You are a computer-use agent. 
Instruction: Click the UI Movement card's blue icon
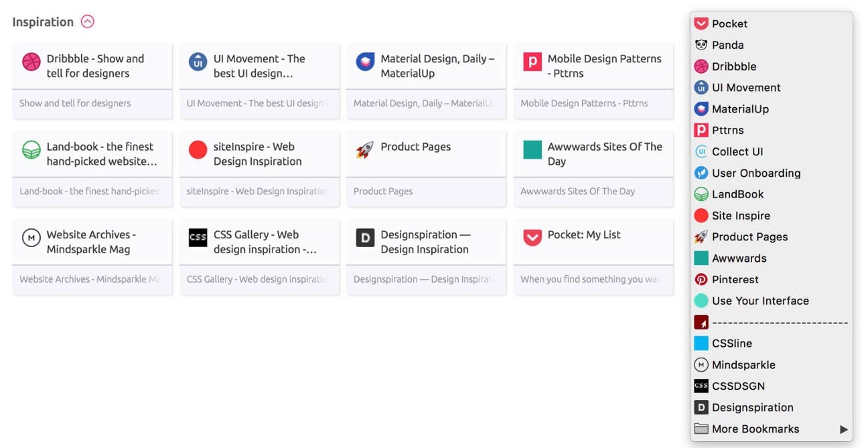[x=198, y=62]
